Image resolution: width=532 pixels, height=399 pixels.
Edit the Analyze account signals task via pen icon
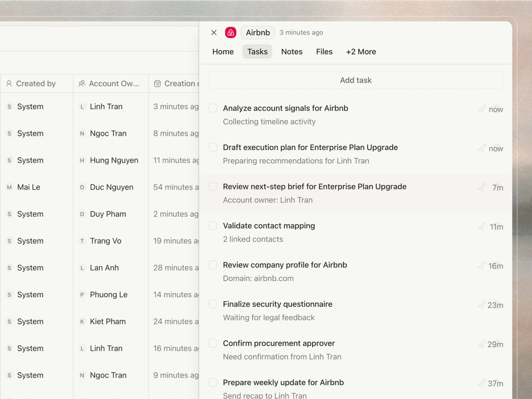[482, 109]
